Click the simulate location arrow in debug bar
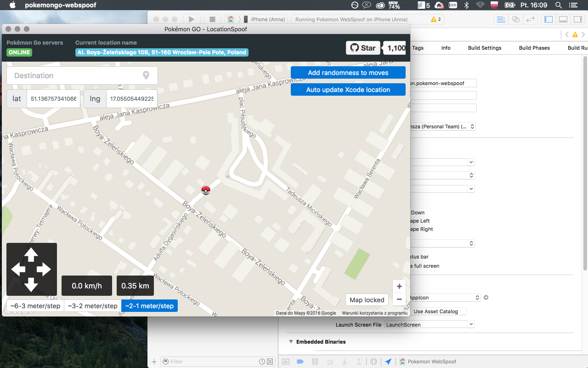This screenshot has height=368, width=588. pos(388,362)
